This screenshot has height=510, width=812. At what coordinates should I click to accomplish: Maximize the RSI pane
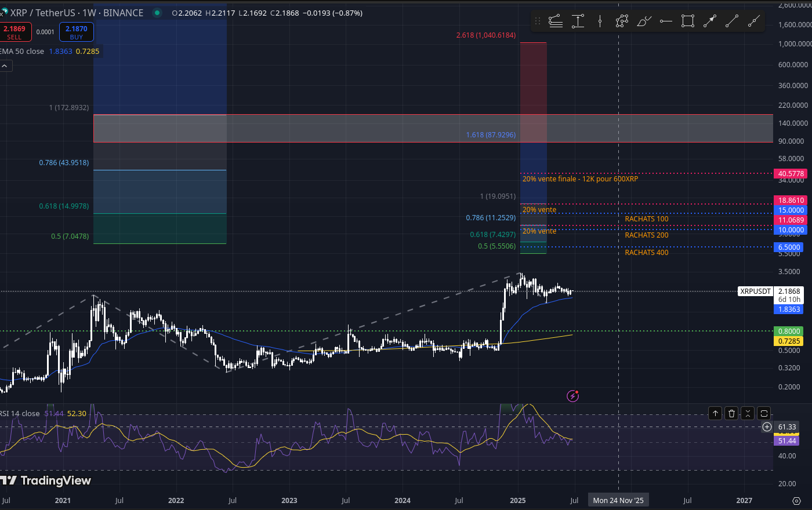764,413
